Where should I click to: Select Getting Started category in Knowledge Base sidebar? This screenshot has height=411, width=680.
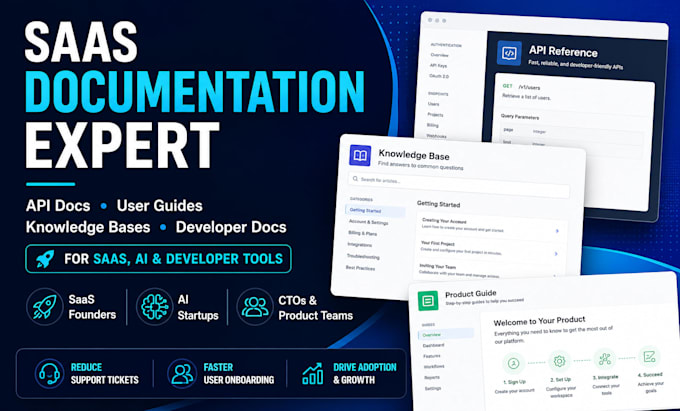[x=376, y=211]
